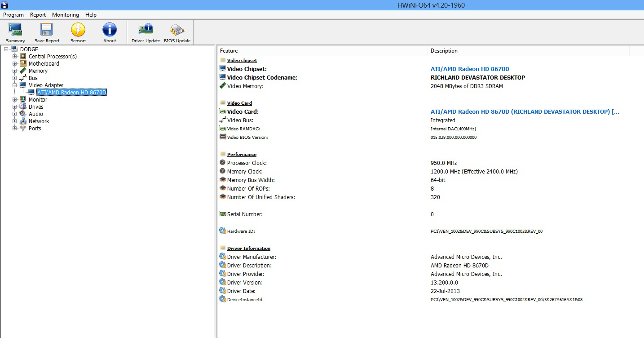Click the Save Report floppy icon
644x338 pixels.
coord(47,30)
